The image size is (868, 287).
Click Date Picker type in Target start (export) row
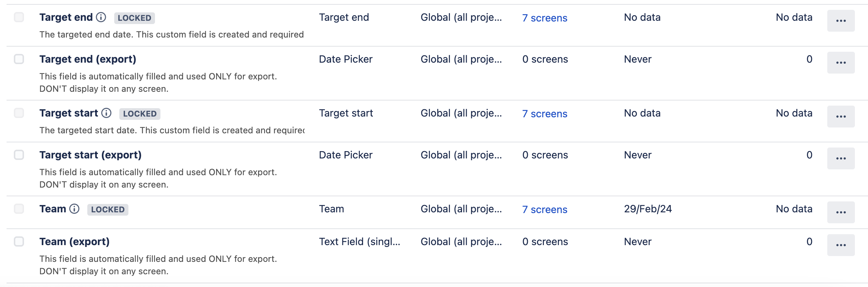[x=346, y=155]
